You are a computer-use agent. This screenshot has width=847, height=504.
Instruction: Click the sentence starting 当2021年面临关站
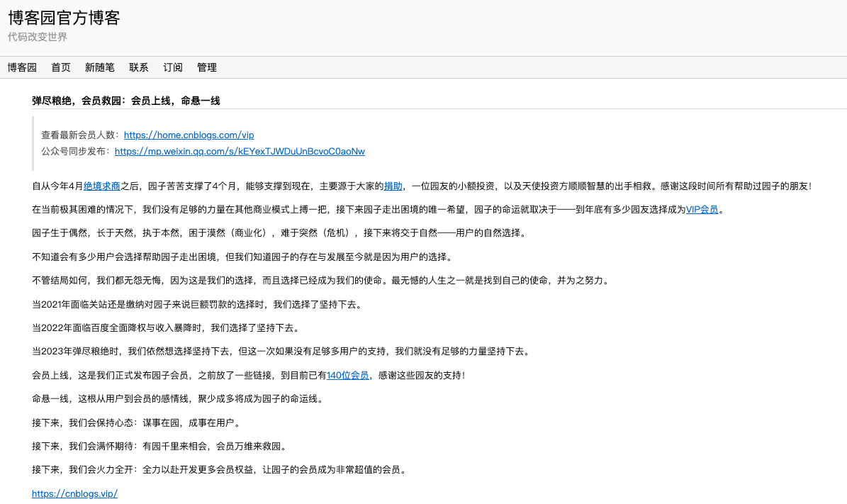tap(196, 305)
